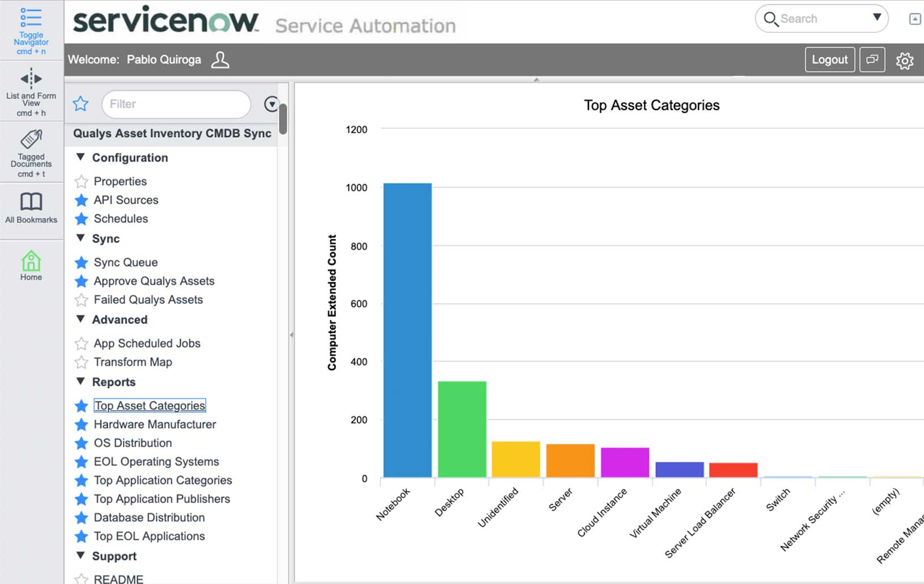Click the Toggle Navigator icon

point(31,17)
